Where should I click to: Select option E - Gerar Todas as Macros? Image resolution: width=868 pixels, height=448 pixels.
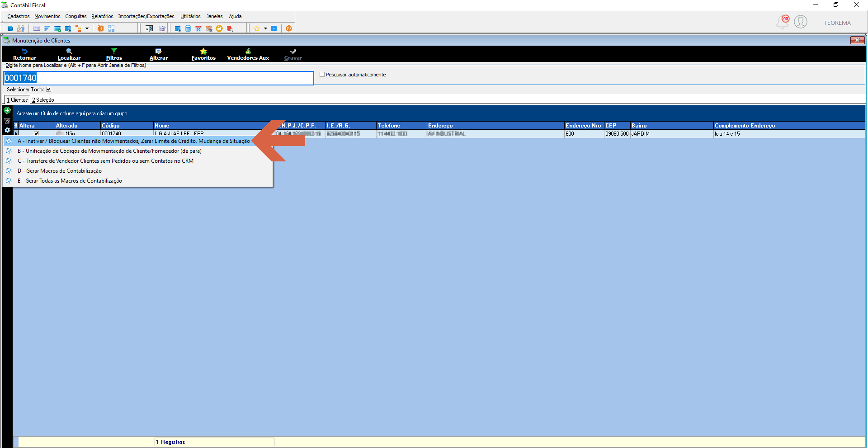(x=137, y=181)
